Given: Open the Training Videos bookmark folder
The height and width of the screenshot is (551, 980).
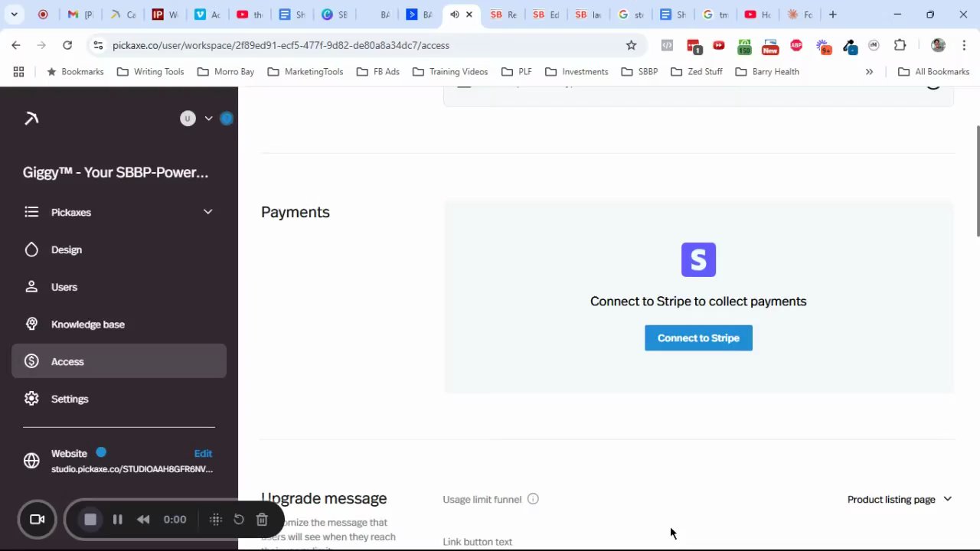Looking at the screenshot, I should pyautogui.click(x=449, y=71).
